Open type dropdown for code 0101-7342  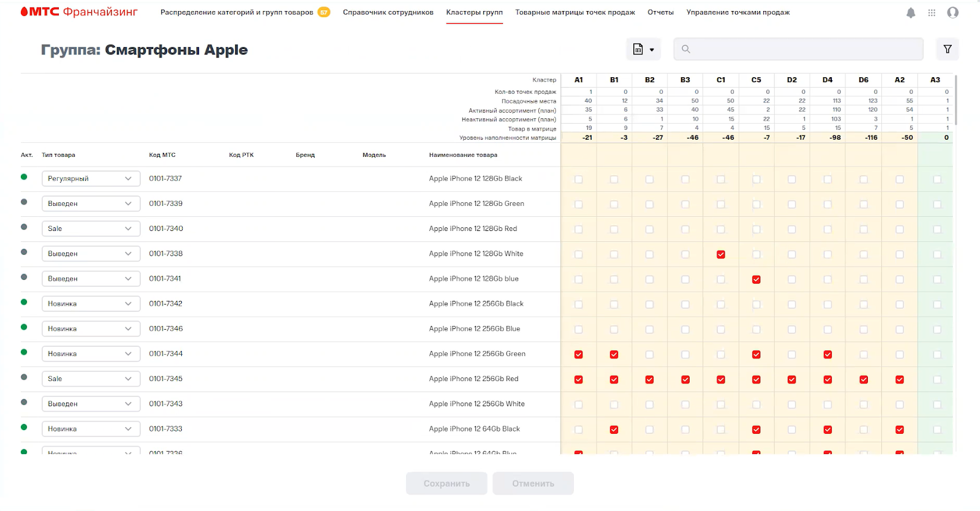(x=91, y=304)
